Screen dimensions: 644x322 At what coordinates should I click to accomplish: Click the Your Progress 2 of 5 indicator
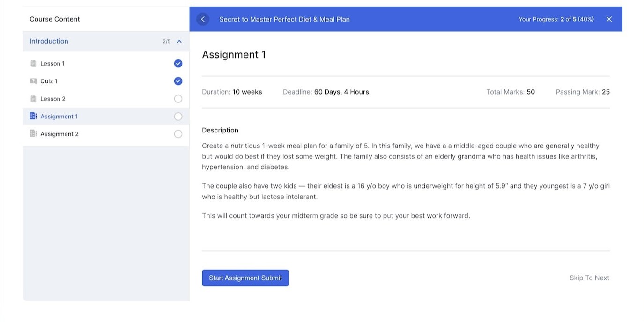[x=556, y=19]
